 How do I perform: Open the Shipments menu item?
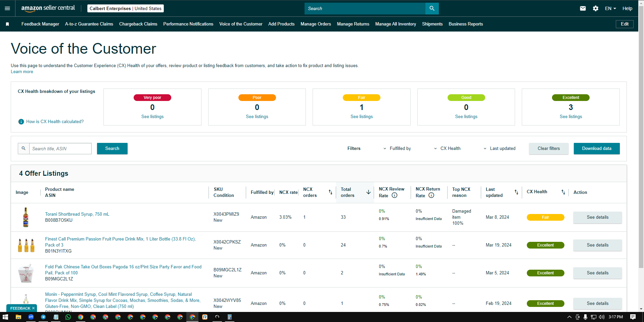(x=432, y=24)
